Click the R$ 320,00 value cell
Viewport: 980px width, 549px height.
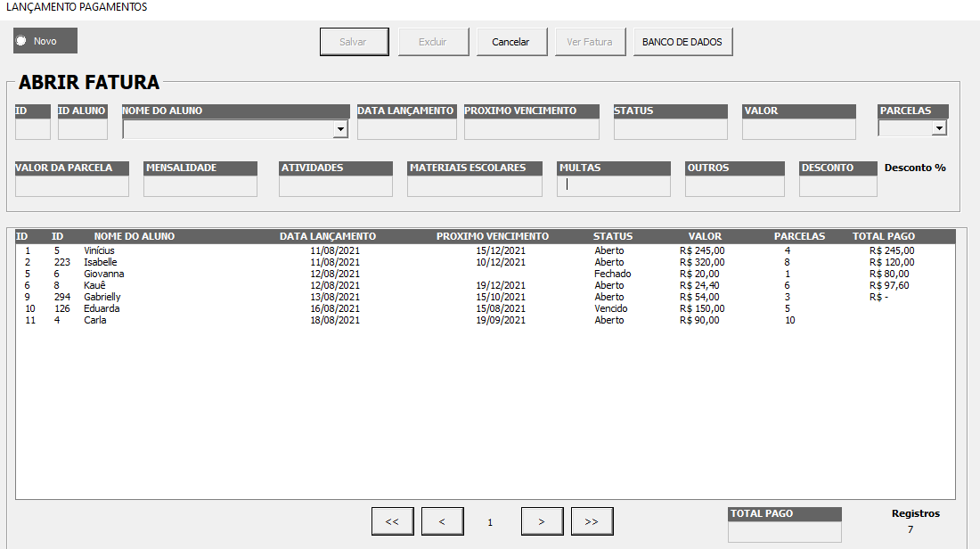(x=702, y=262)
